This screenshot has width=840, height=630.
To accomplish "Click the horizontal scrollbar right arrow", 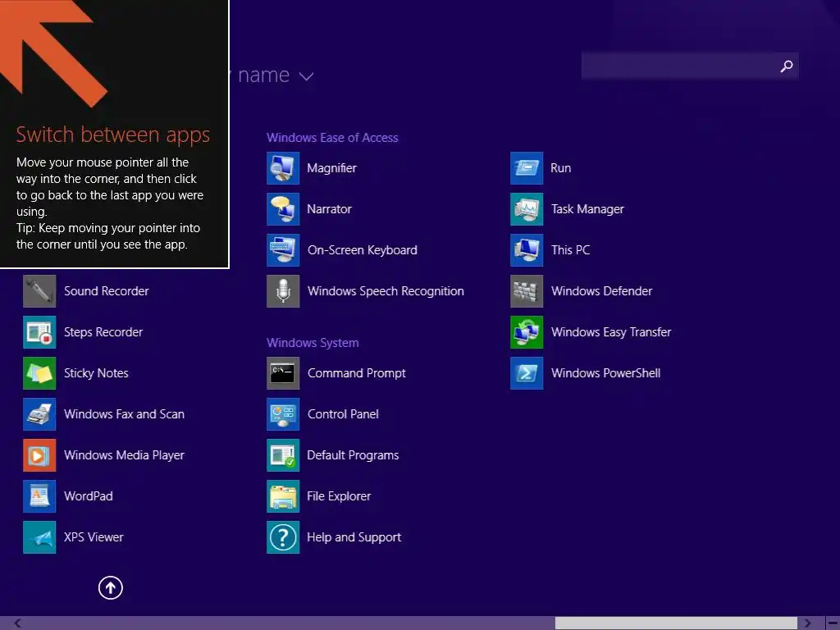I will point(807,623).
